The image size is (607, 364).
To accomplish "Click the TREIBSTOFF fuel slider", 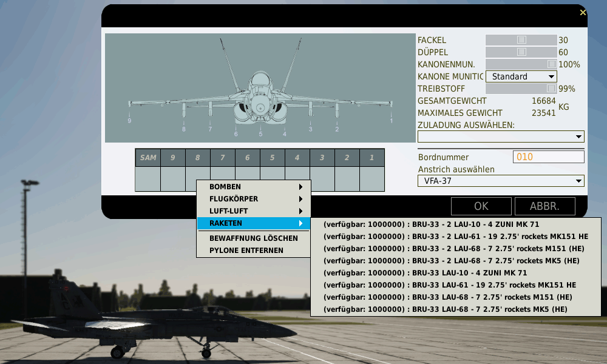I will click(521, 89).
